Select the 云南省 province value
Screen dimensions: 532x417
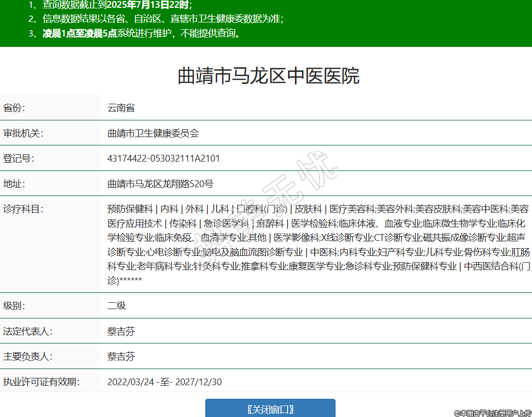[121, 108]
